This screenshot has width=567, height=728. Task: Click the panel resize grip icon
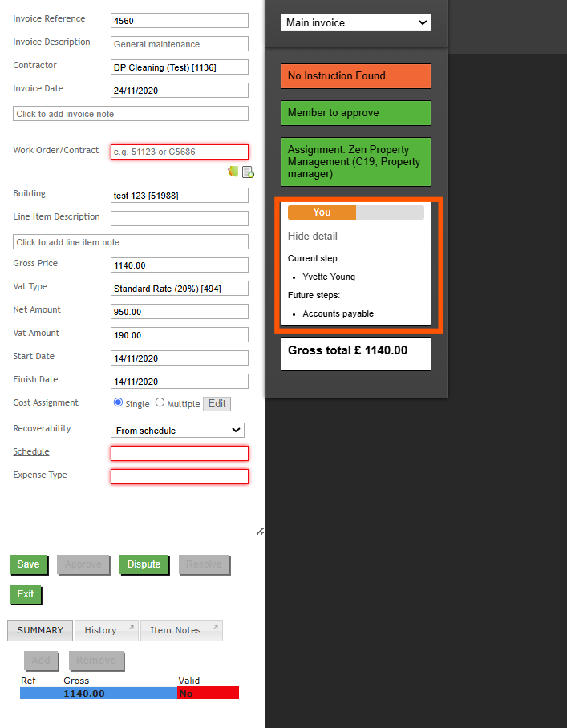[x=261, y=531]
